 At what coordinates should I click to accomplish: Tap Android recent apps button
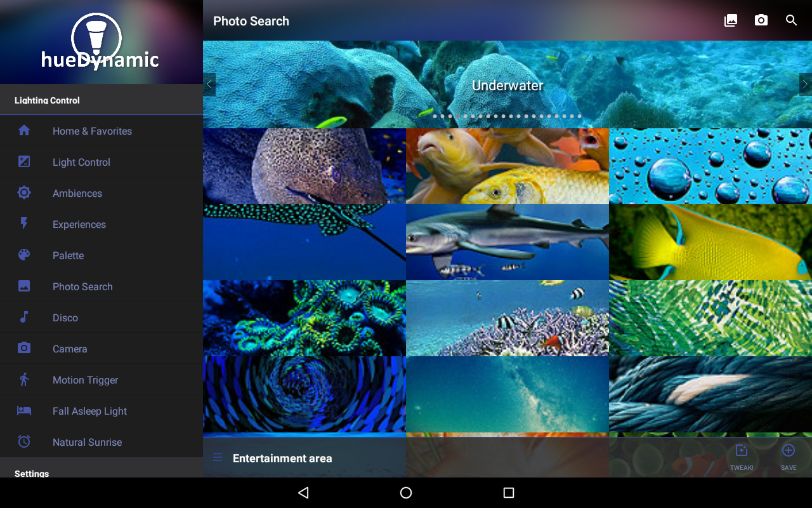(x=508, y=493)
